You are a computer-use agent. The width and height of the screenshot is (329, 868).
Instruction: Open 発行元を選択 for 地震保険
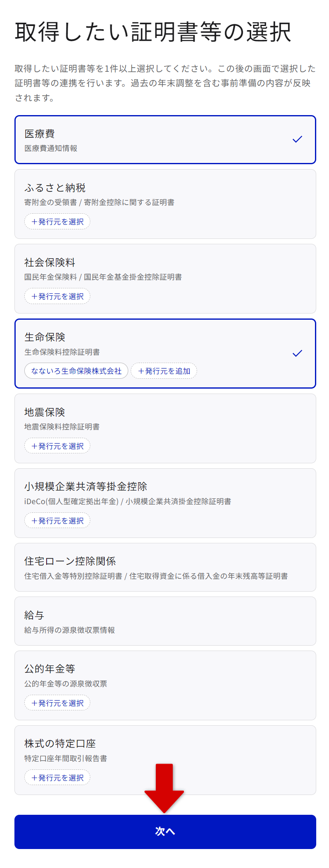coord(57,446)
